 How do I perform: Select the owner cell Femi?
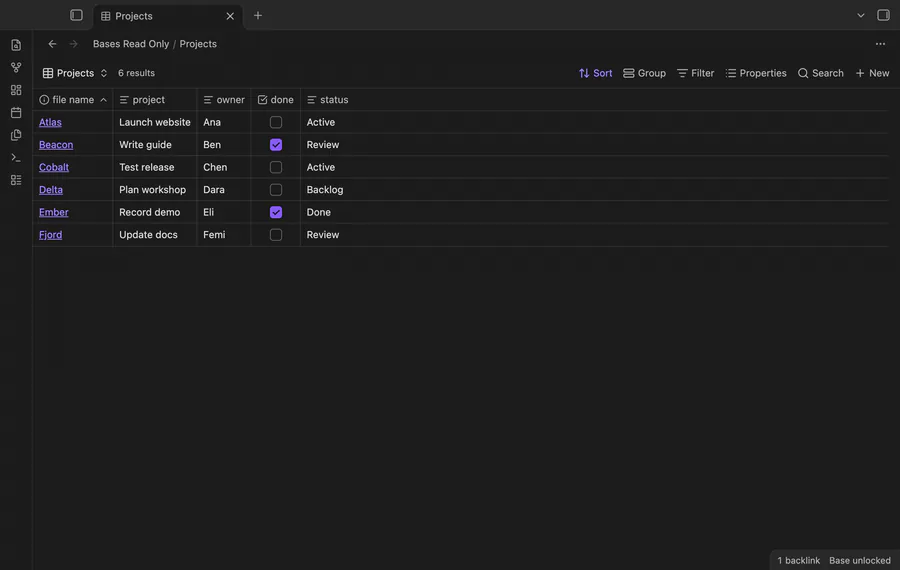pyautogui.click(x=224, y=234)
